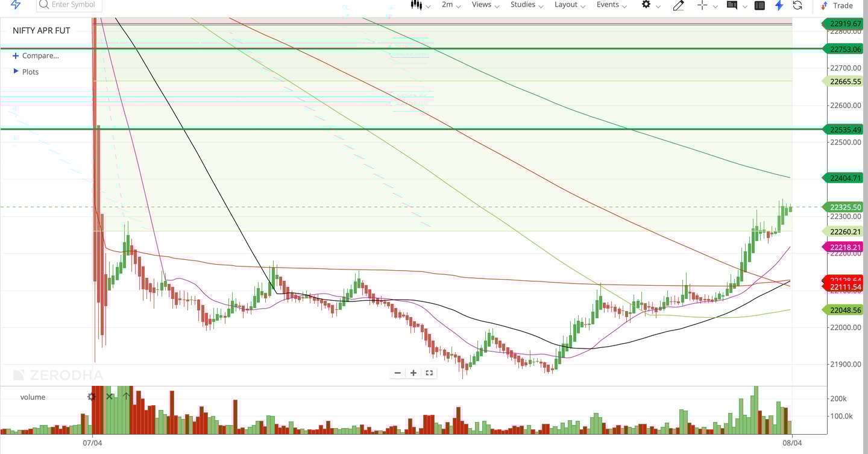Expand the crosshair options dropdown arrow
The width and height of the screenshot is (868, 454).
click(715, 7)
